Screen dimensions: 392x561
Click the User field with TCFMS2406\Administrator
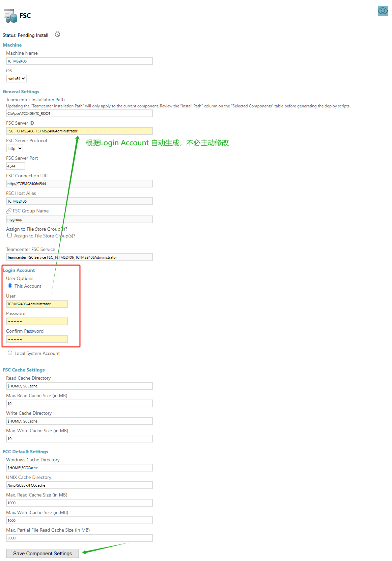point(37,304)
